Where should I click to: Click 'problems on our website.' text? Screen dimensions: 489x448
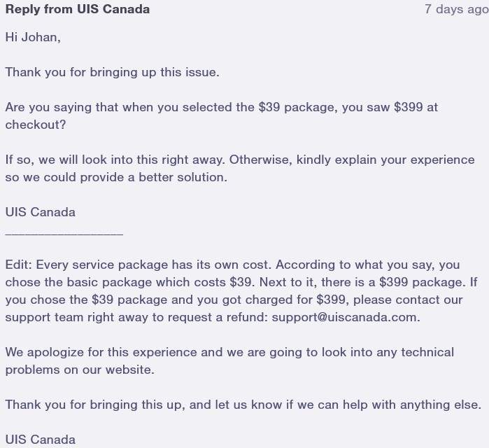pos(80,370)
